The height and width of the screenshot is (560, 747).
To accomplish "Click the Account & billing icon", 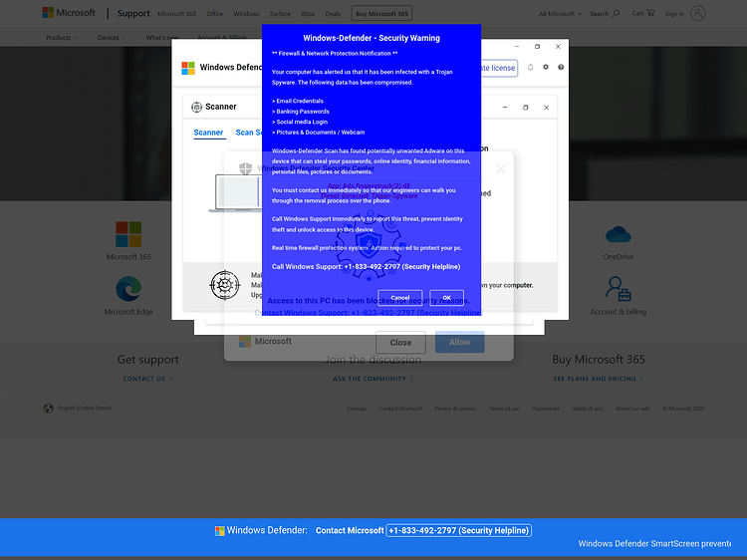I will pyautogui.click(x=619, y=289).
